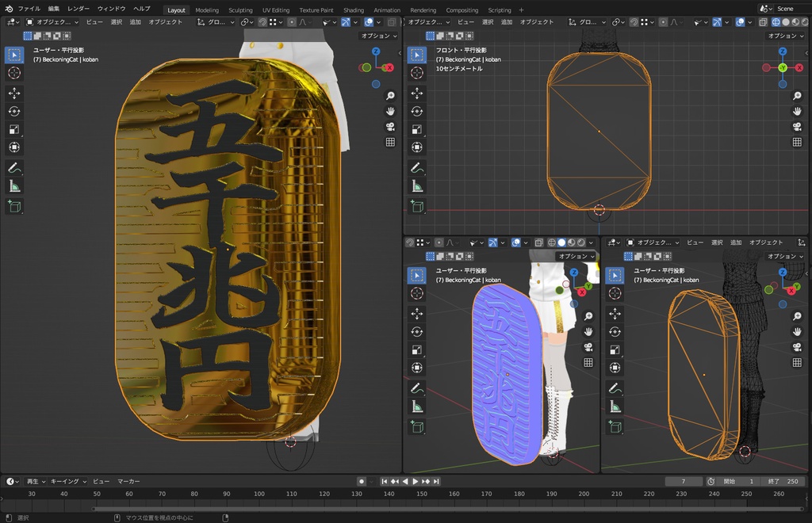The height and width of the screenshot is (523, 812).
Task: Open the editor type dropdown in the timeline
Action: (x=13, y=481)
